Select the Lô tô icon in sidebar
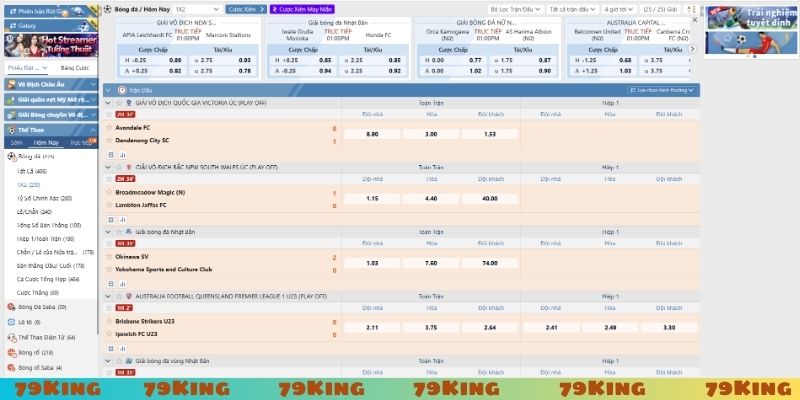800x400 pixels. click(x=11, y=323)
